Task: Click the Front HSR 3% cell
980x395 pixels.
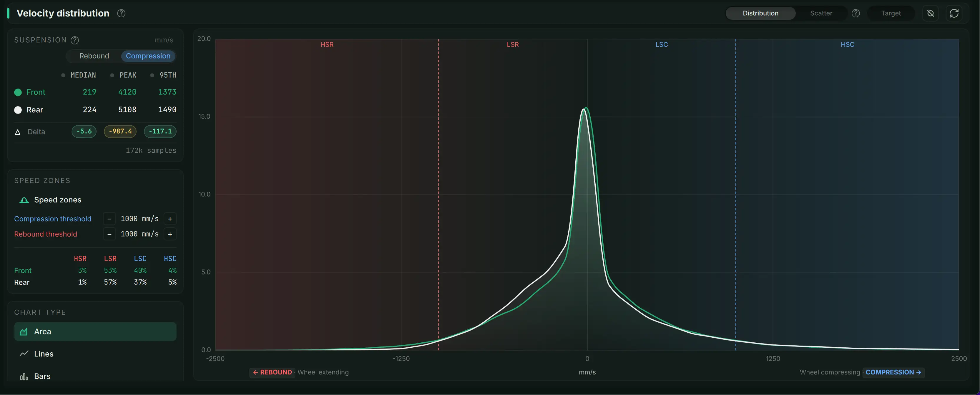Action: (82, 271)
